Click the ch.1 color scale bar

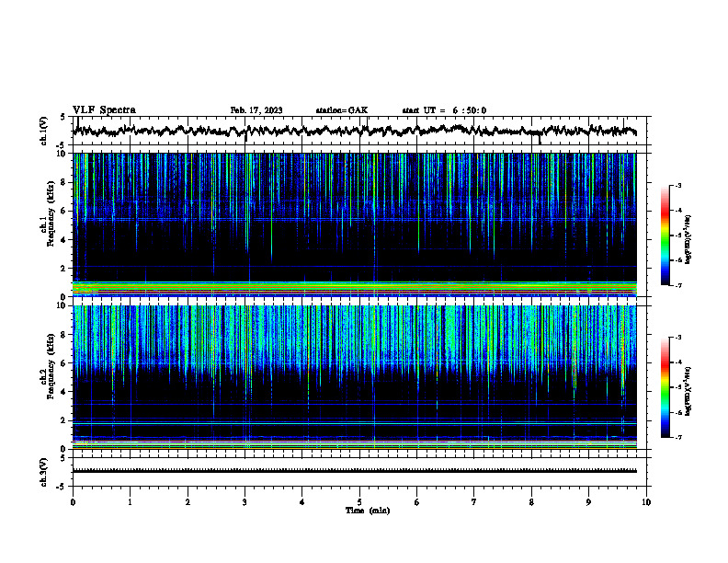pos(665,236)
